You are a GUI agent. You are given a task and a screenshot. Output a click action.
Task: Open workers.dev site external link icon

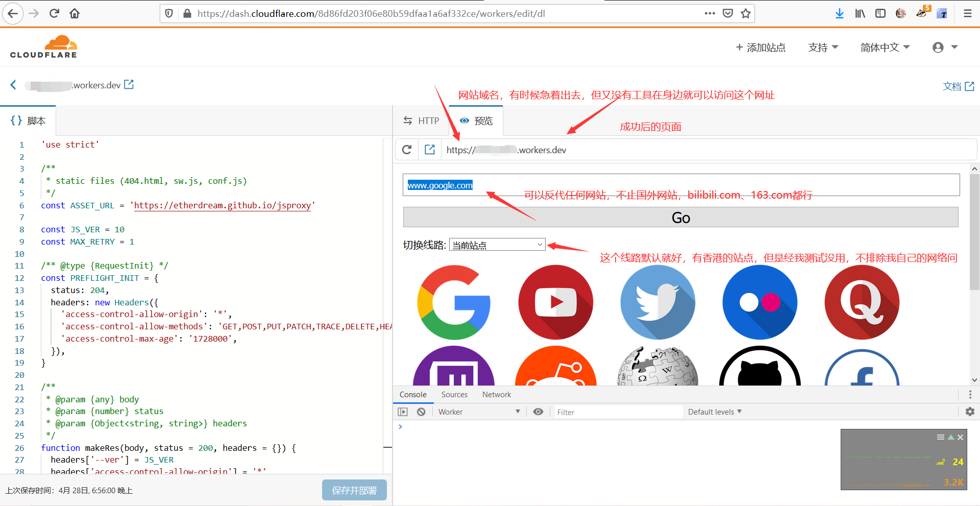point(129,85)
